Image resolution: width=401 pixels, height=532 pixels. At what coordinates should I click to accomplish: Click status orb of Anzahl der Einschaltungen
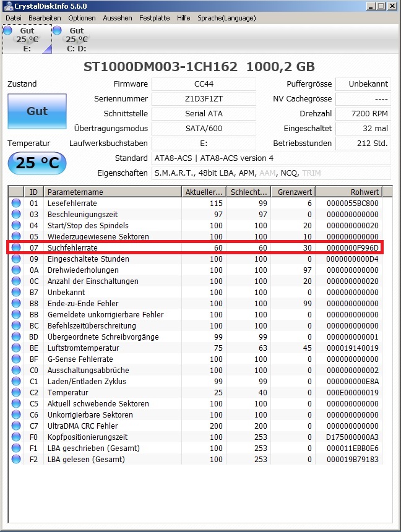pyautogui.click(x=16, y=281)
